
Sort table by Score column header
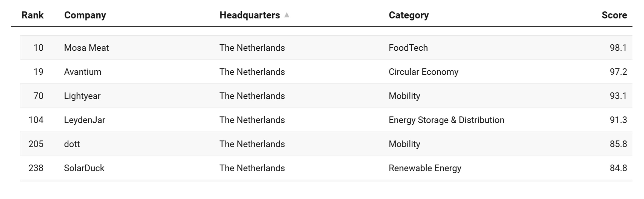(x=614, y=15)
